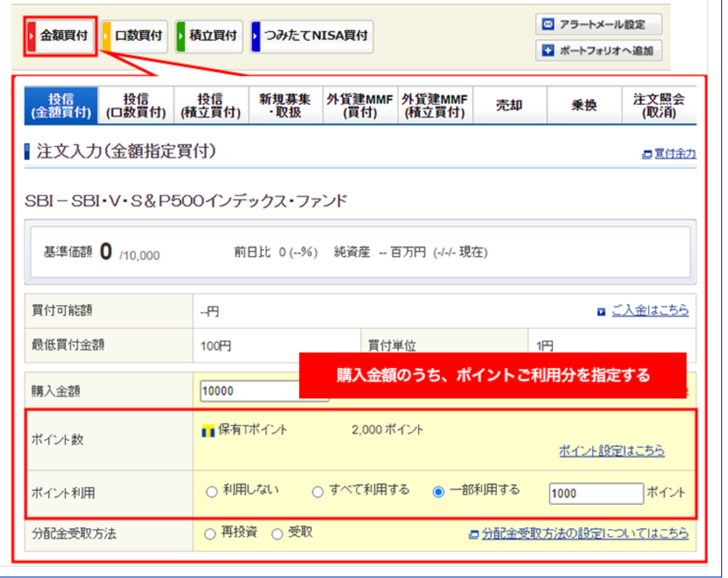
Task: Open the 新規募集・取扱 tab
Action: coord(286,106)
